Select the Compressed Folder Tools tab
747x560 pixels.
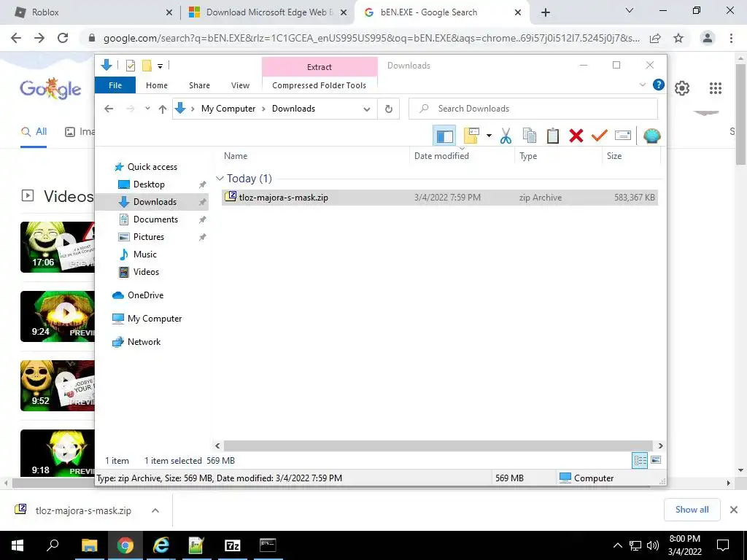pyautogui.click(x=320, y=85)
